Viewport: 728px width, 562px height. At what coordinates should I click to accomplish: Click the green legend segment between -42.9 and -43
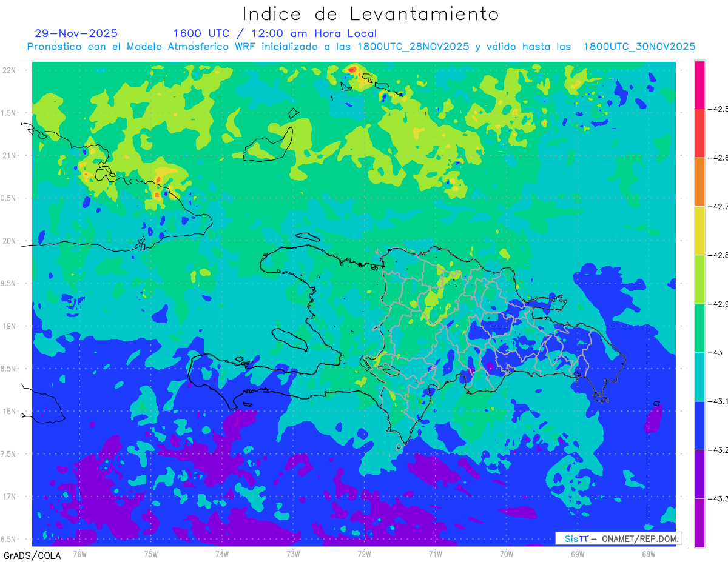(x=699, y=328)
